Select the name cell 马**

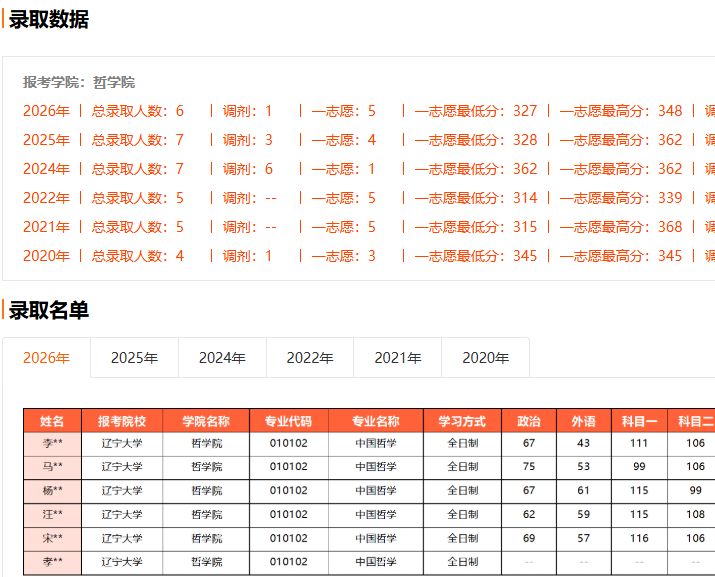[52, 467]
